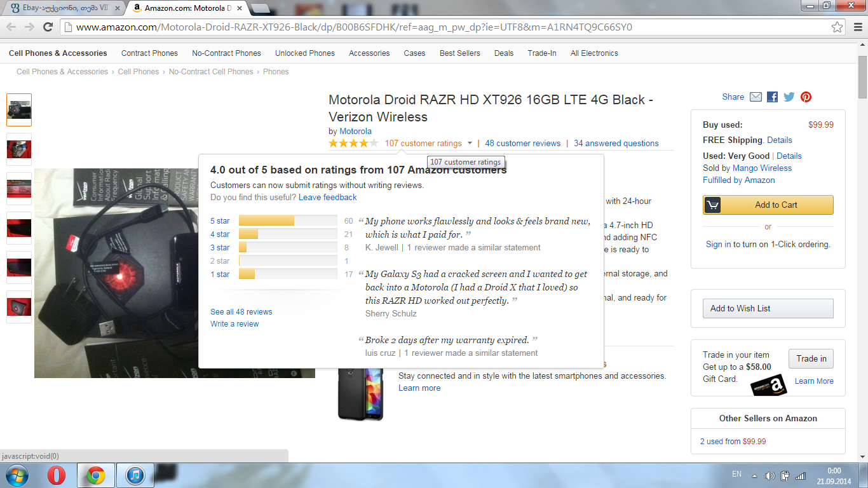Open Unlocked Phones navigation item
Image resolution: width=868 pixels, height=488 pixels.
click(305, 53)
